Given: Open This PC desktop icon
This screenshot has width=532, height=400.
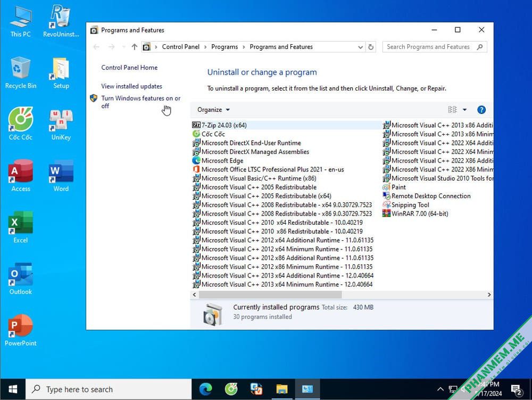Looking at the screenshot, I should point(20,21).
